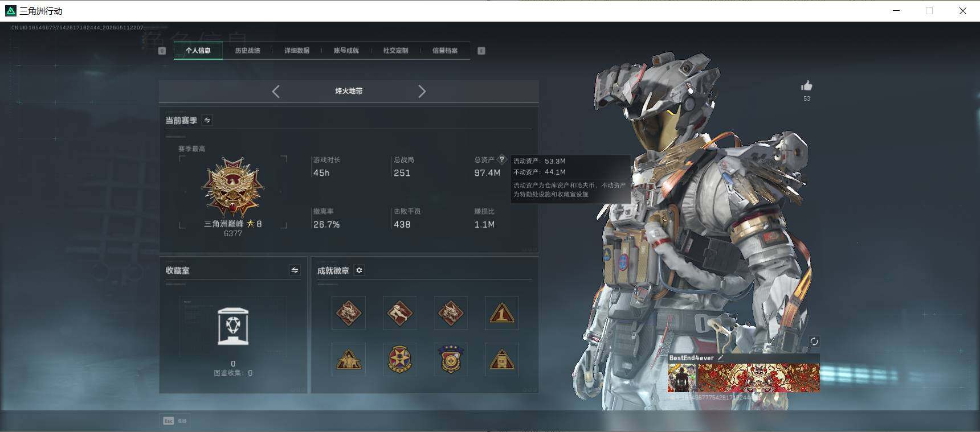Click the like count 53

[806, 98]
